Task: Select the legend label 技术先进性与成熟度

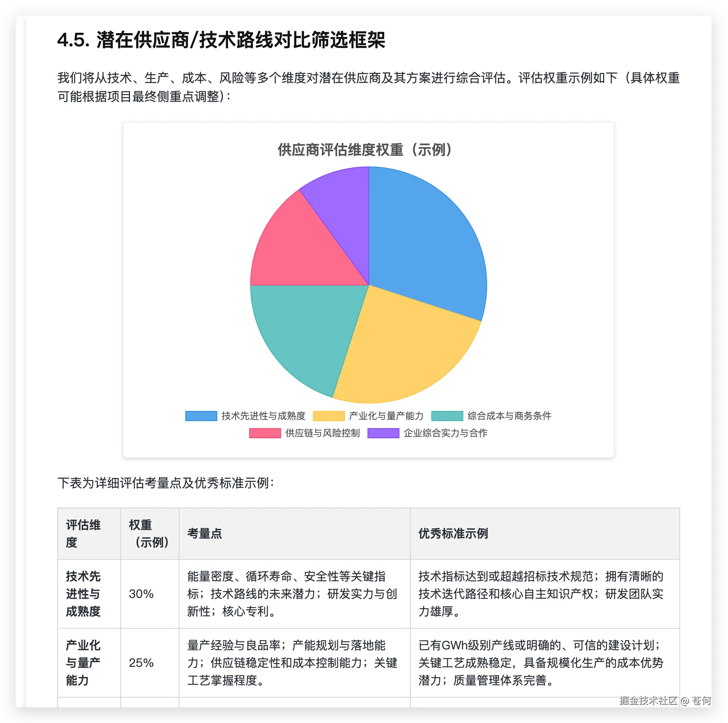Action: click(264, 416)
